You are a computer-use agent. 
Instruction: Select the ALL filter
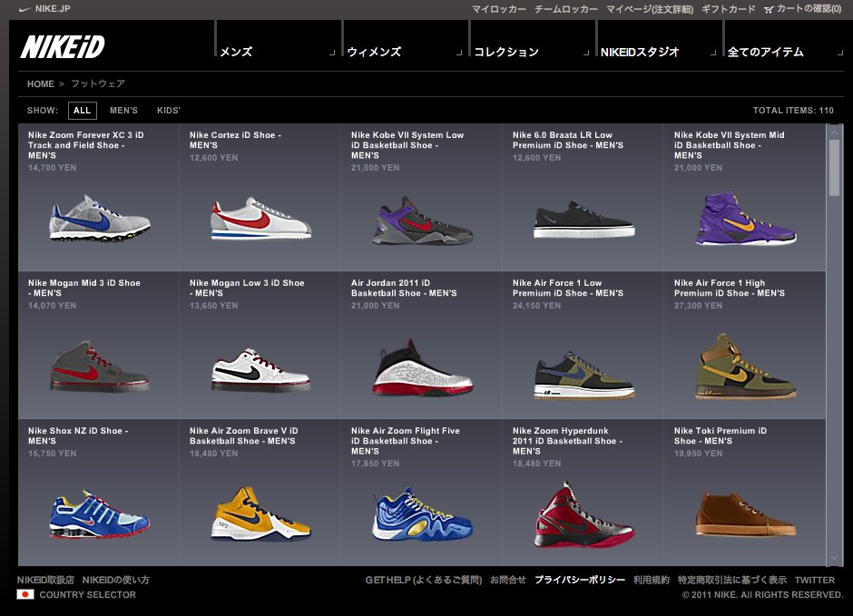[x=83, y=111]
